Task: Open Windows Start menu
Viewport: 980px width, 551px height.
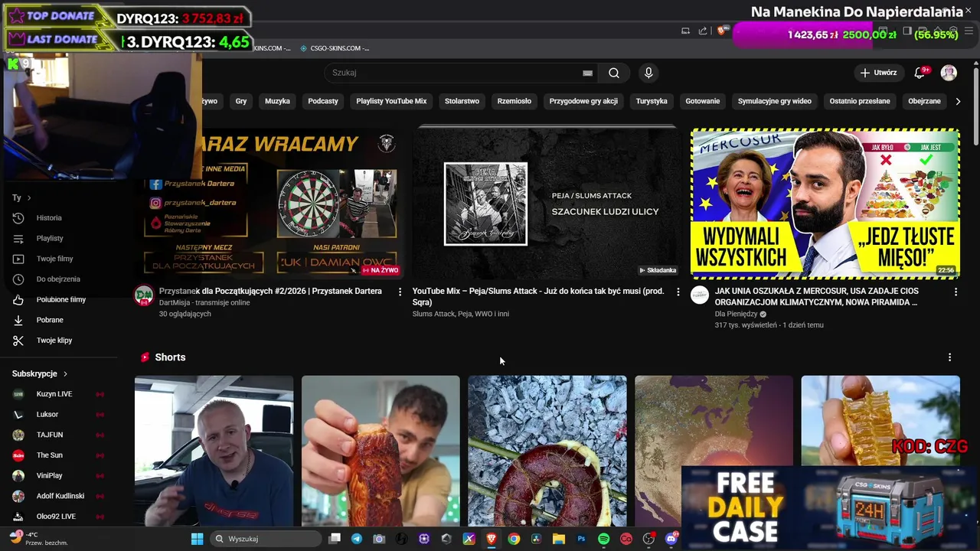Action: (x=197, y=539)
